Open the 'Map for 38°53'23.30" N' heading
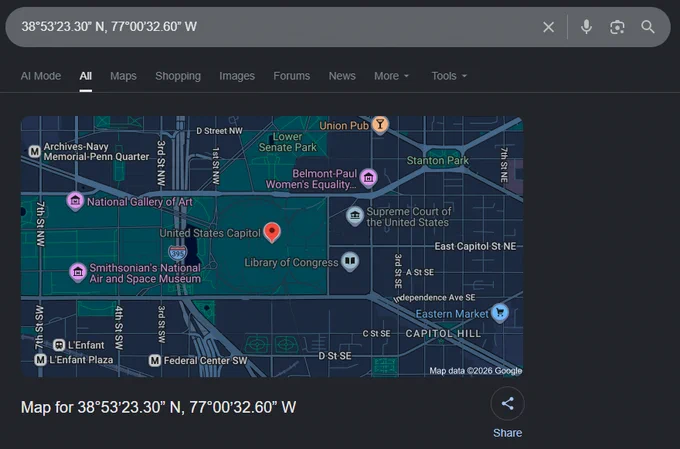The width and height of the screenshot is (680, 449). [x=158, y=407]
